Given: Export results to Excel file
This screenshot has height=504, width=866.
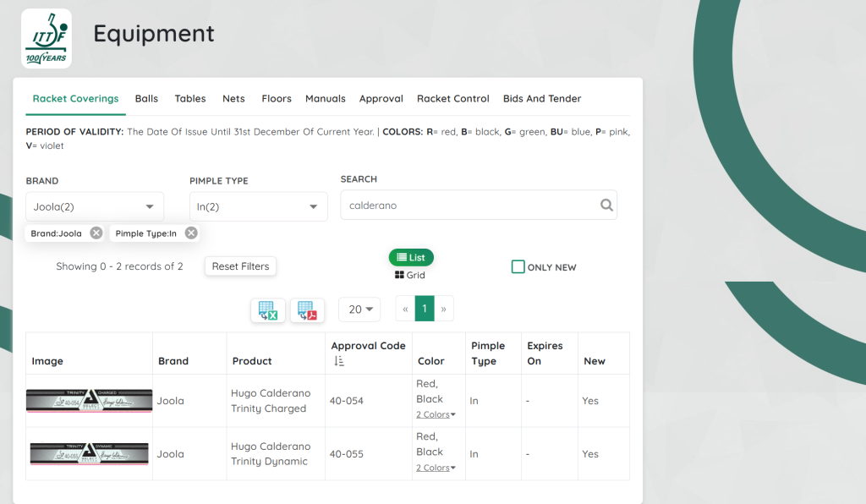Looking at the screenshot, I should (x=268, y=310).
